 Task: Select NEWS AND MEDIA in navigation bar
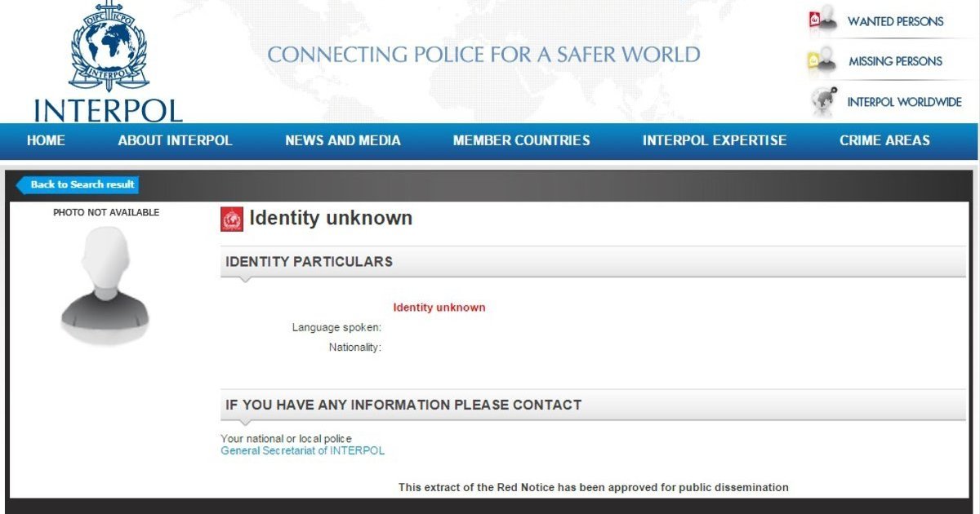coord(343,140)
